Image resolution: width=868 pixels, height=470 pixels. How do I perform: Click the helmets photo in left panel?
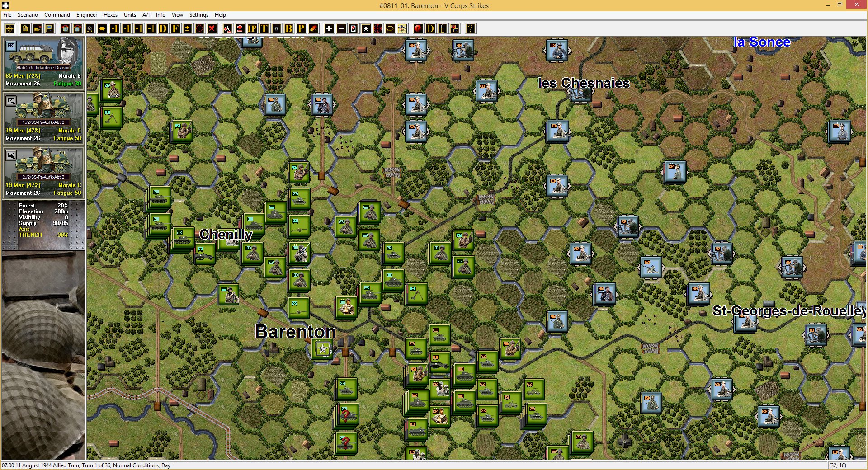43,355
